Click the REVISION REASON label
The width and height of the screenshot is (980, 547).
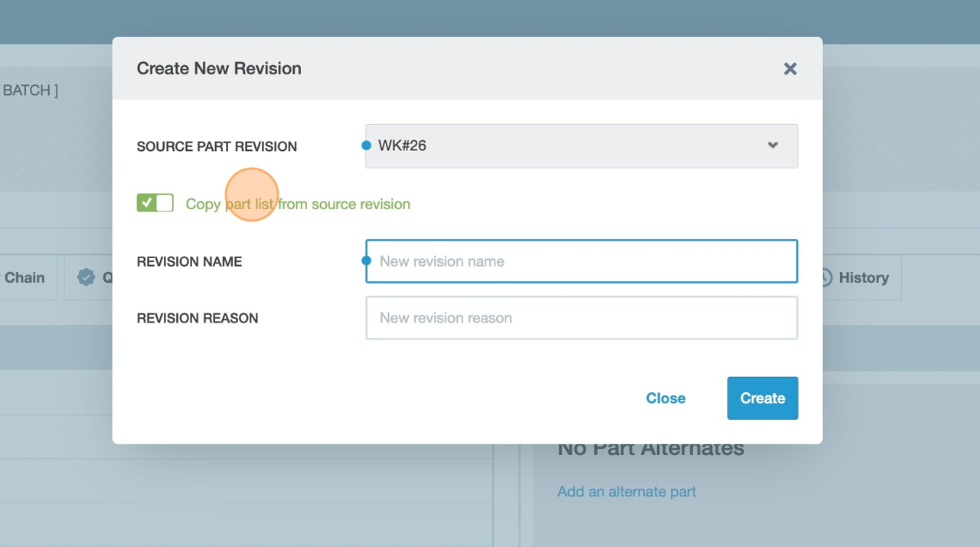tap(198, 318)
